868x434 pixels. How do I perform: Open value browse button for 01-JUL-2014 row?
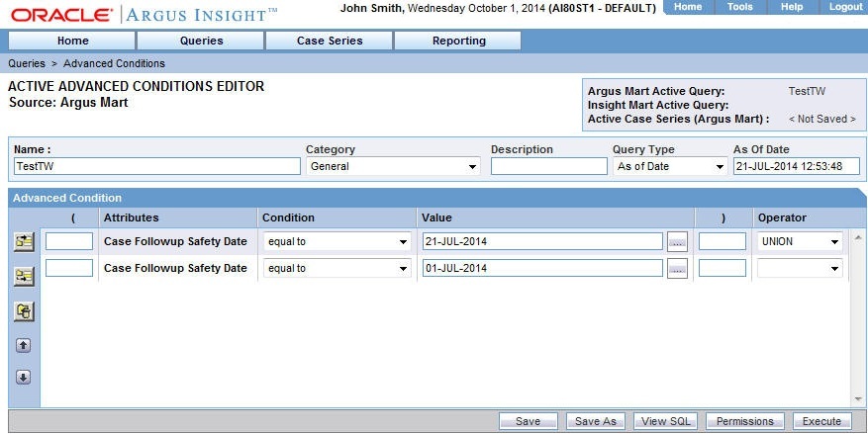(x=677, y=268)
